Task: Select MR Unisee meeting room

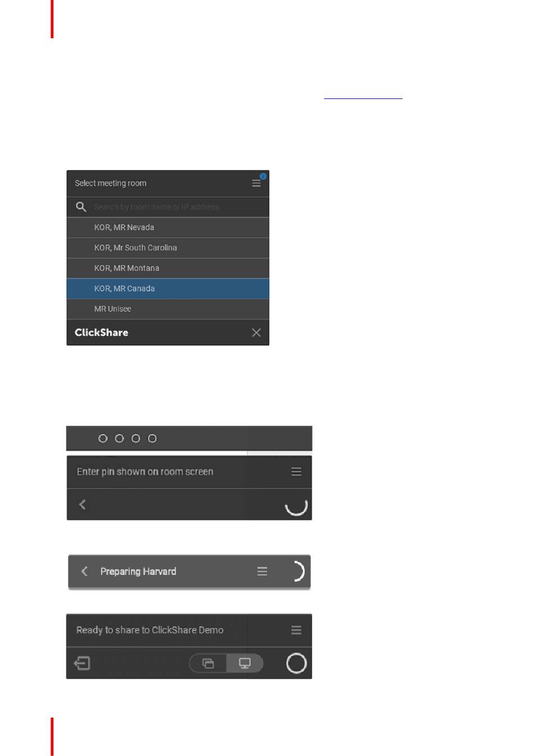Action: tap(168, 309)
